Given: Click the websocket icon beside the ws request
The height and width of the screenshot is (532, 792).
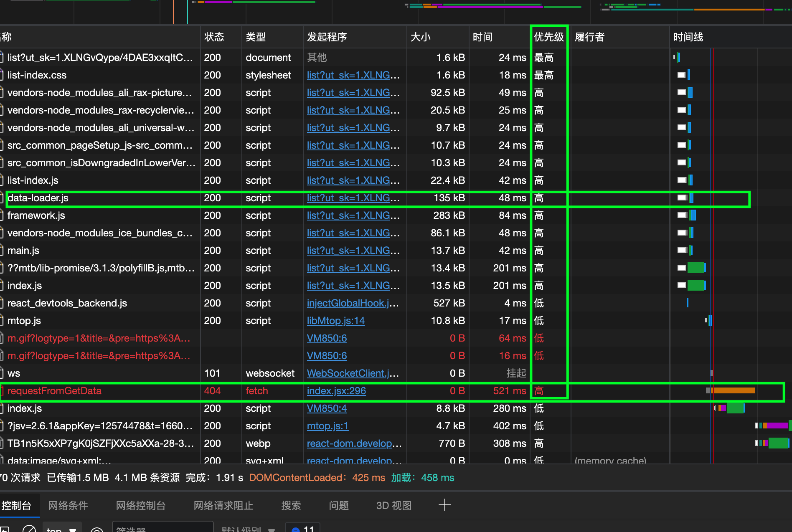Looking at the screenshot, I should (x=2, y=373).
